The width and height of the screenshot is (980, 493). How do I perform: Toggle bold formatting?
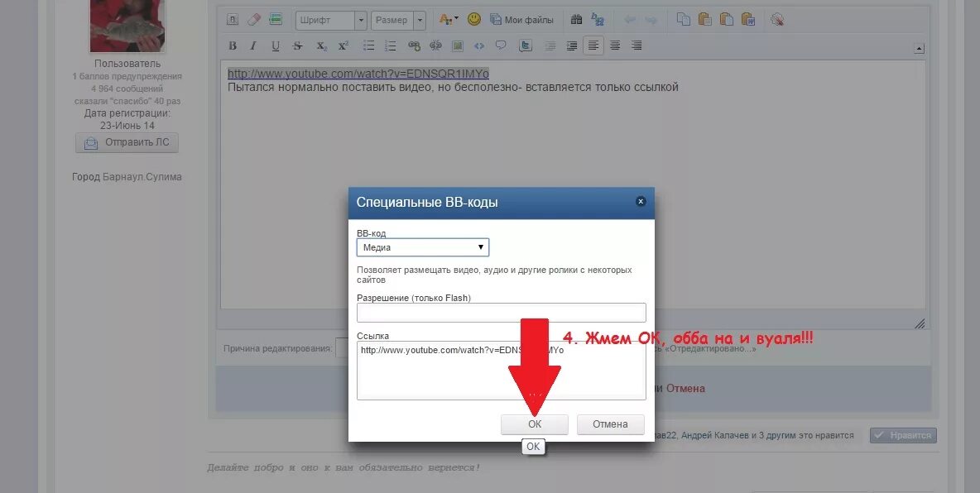point(233,45)
